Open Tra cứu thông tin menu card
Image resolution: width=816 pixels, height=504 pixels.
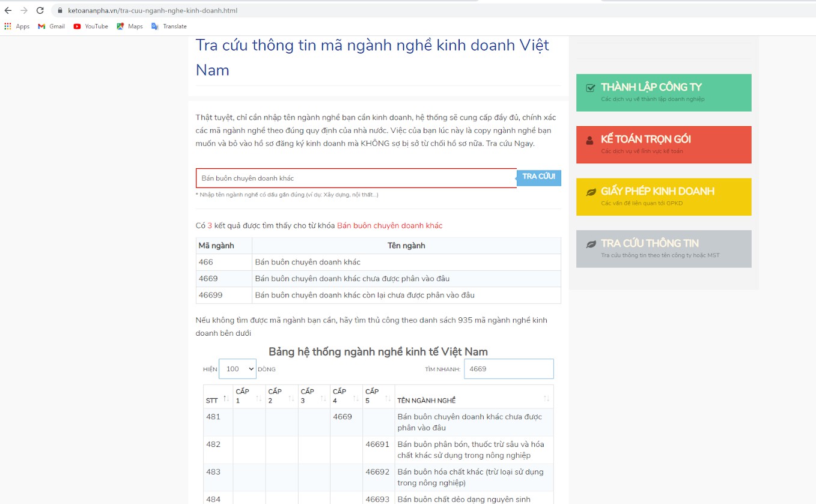(x=663, y=249)
